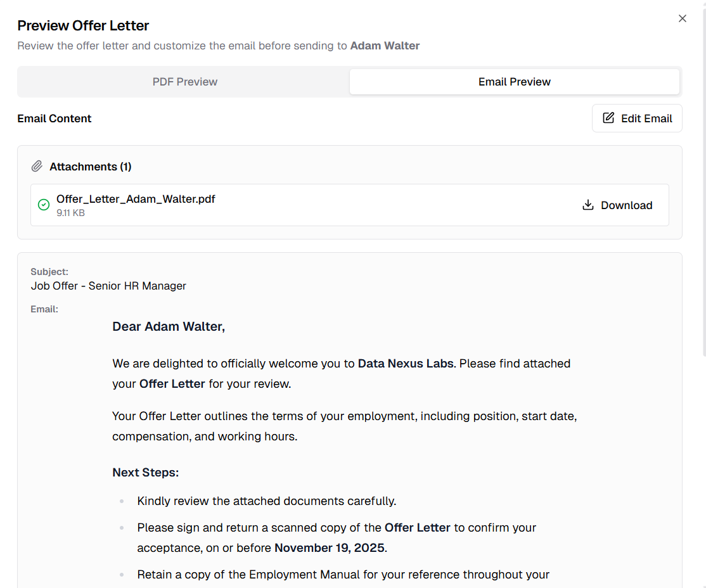Click the Preview Offer Letter dialog title
Screen dimensions: 706x588
[x=83, y=26]
